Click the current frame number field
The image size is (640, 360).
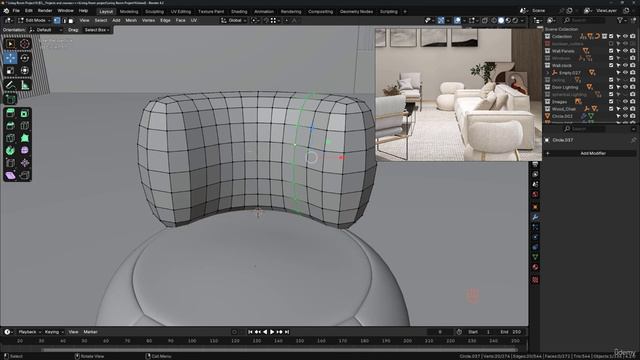coord(440,332)
